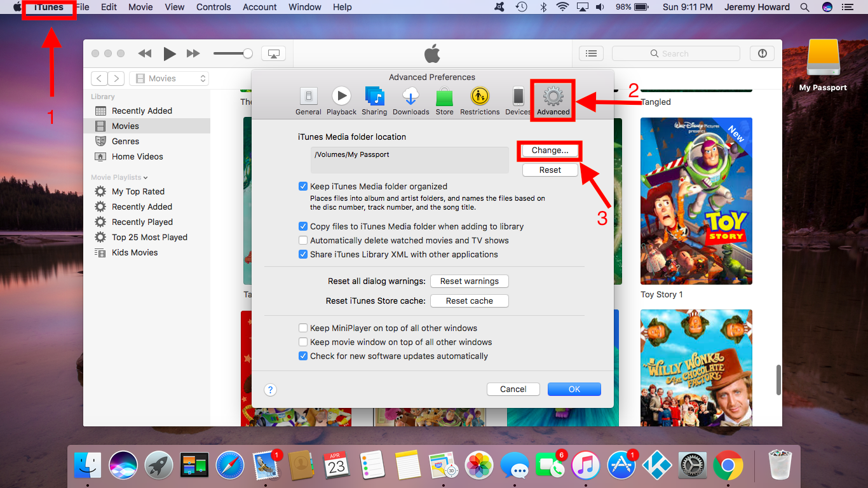Enable automatically delete watched movies and TV shows

tap(303, 240)
